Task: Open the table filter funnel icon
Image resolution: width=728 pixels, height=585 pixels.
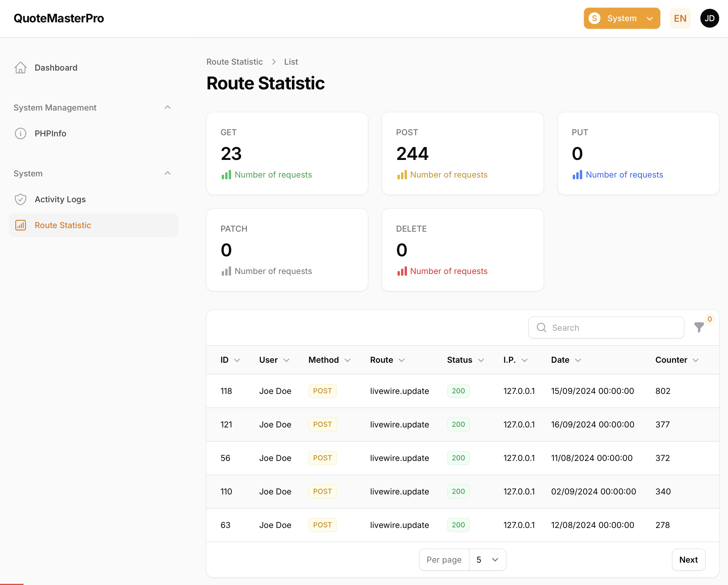Action: [x=699, y=327]
